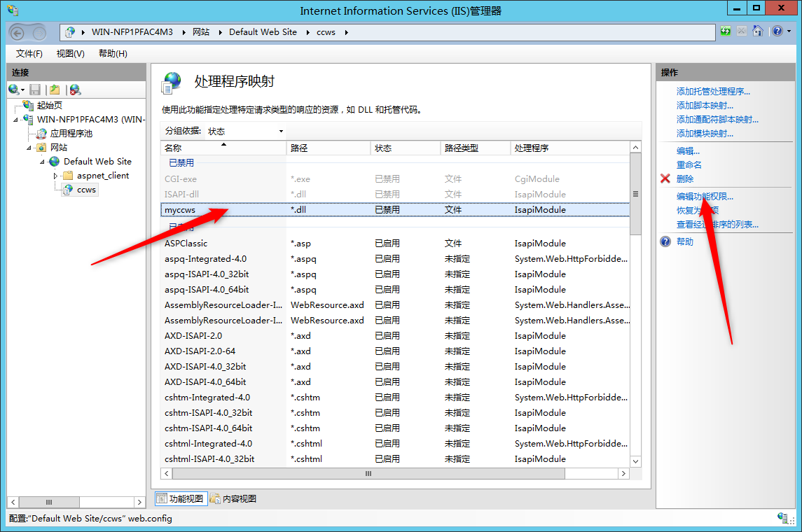The image size is (802, 532).
Task: Click the Delete Connection icon in Connections toolbar
Action: click(x=75, y=90)
